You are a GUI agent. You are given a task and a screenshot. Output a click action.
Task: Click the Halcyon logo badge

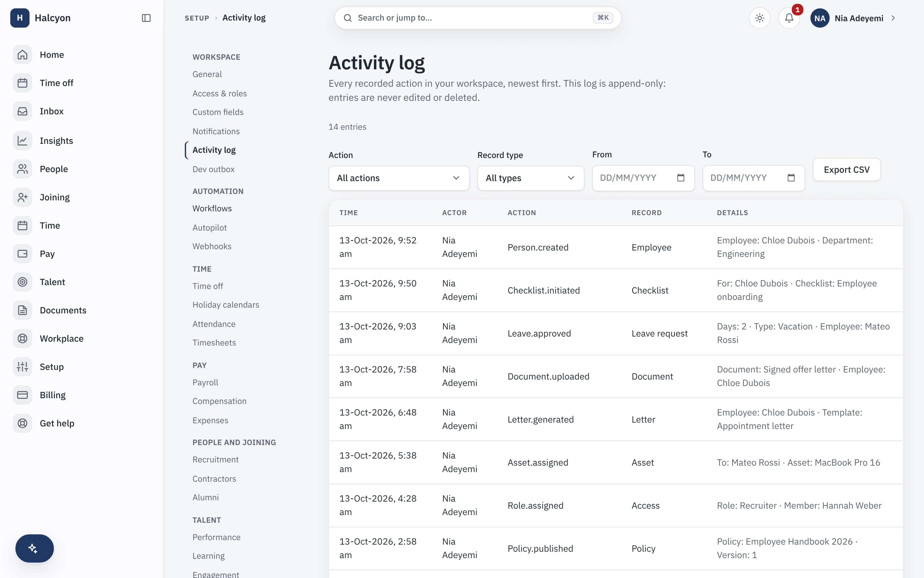pyautogui.click(x=20, y=18)
